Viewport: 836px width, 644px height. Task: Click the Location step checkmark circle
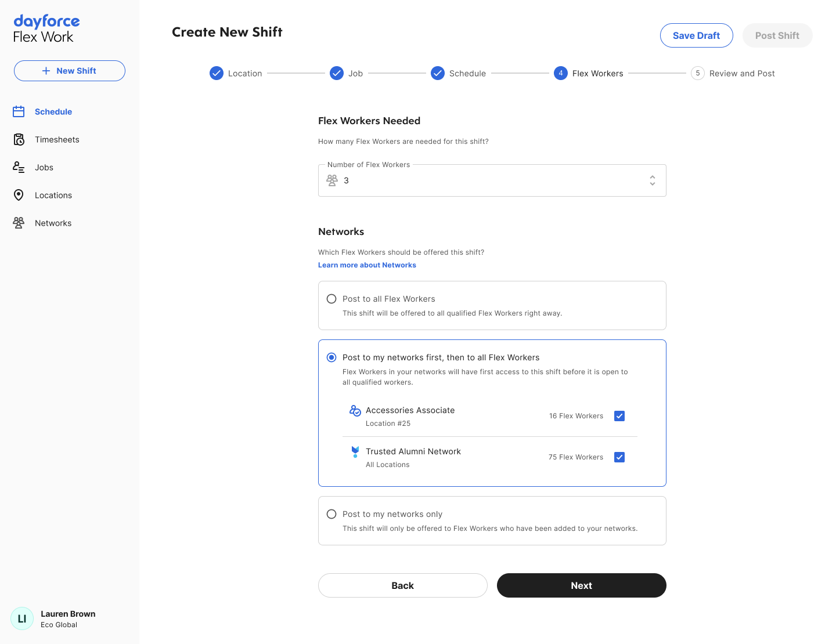coord(217,73)
